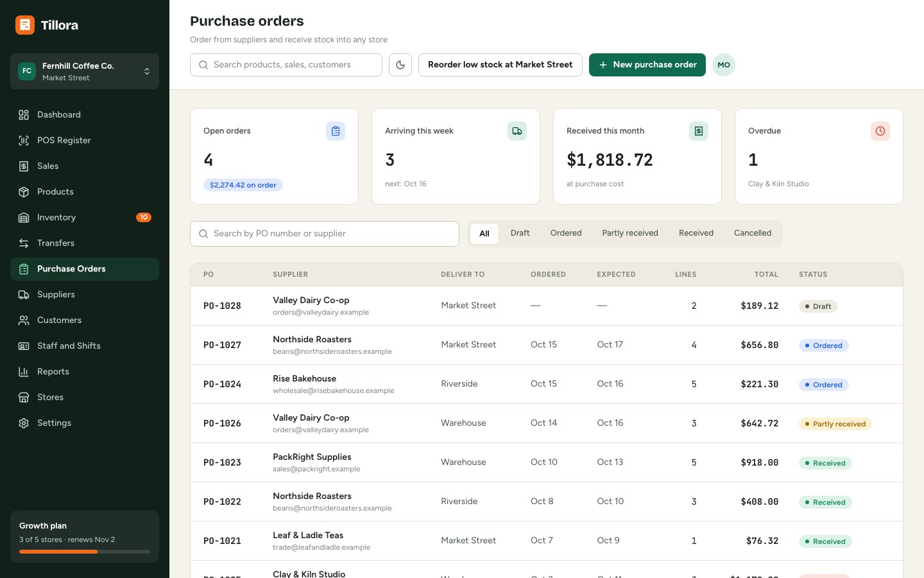The image size is (924, 578).
Task: Click the Customers people icon
Action: point(24,320)
